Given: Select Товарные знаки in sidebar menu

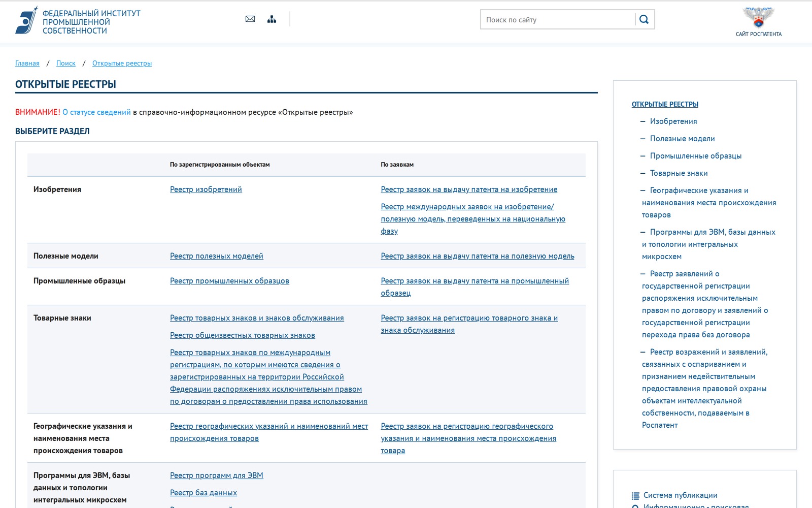Looking at the screenshot, I should (679, 173).
